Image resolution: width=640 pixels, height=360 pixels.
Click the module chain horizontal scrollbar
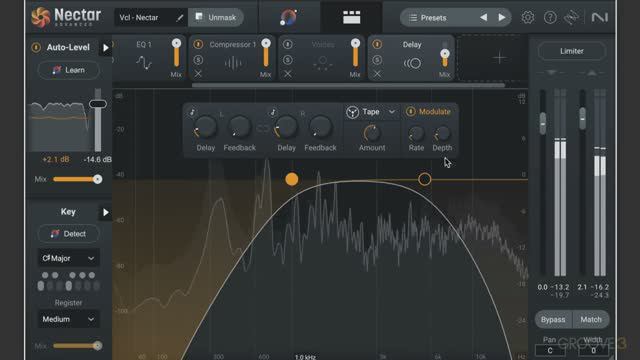[x=348, y=85]
